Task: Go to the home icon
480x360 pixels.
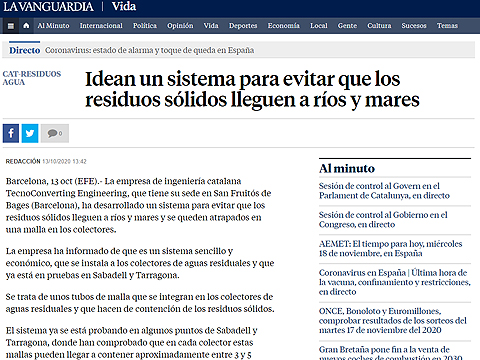Action: coord(26,26)
